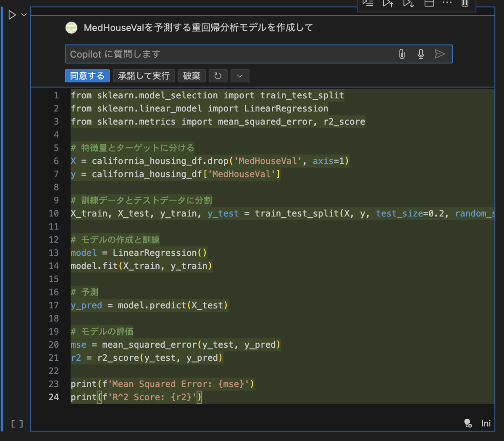This screenshot has height=441, width=504.
Task: Click the Copilot avatar icon
Action: [71, 28]
